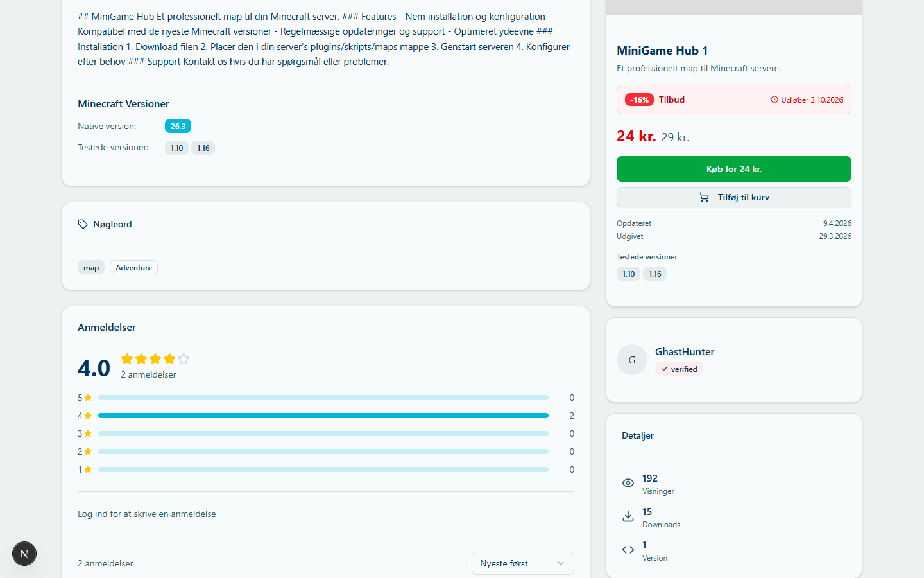The image size is (924, 578).
Task: Click the 2-star rating bar
Action: (x=323, y=451)
